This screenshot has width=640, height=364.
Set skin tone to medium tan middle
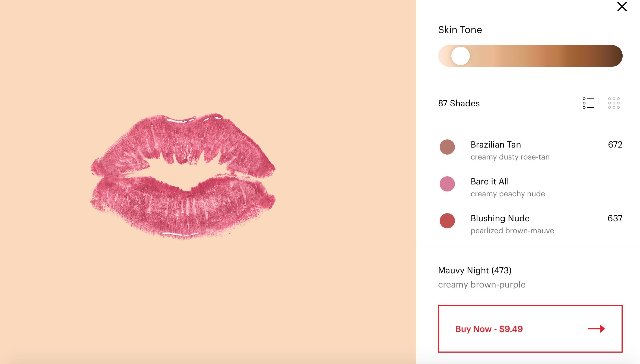tap(530, 56)
